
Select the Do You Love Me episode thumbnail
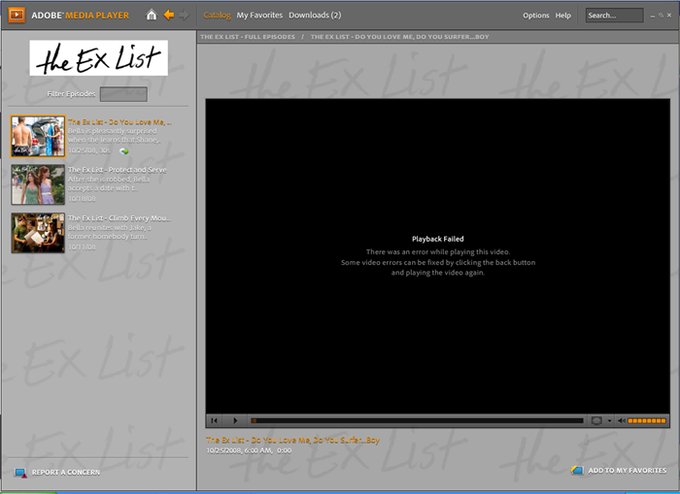(x=38, y=136)
